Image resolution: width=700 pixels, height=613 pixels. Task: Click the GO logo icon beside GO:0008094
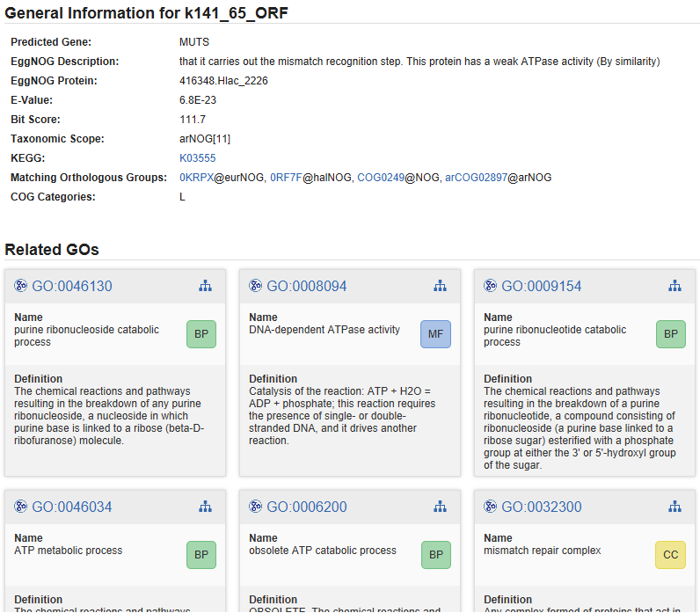tap(256, 286)
